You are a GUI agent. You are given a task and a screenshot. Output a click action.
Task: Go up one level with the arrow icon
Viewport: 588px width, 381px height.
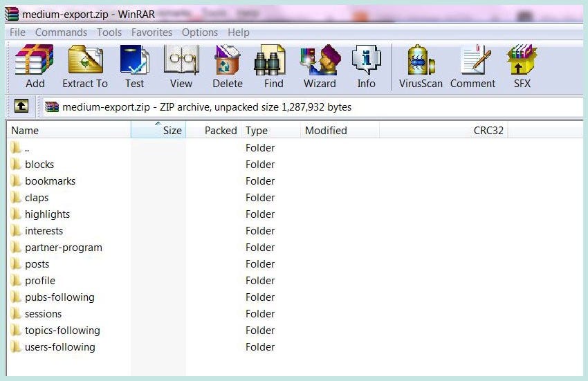coord(21,106)
